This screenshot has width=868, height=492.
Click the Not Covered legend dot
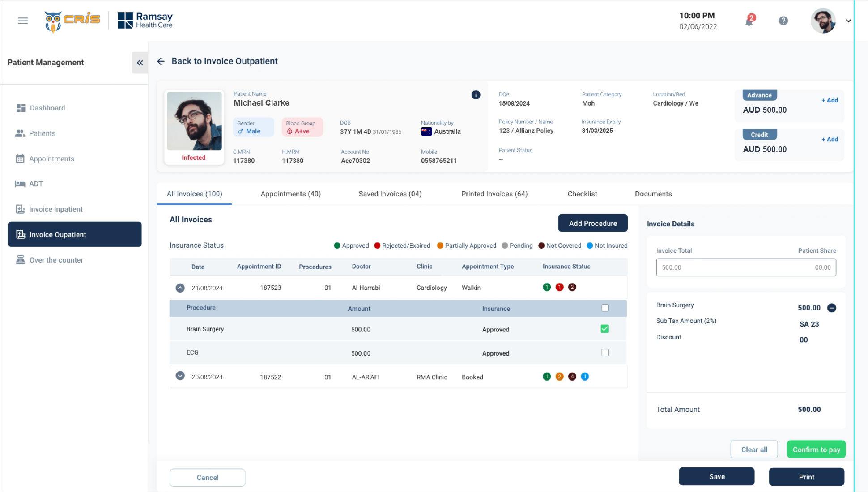pos(541,246)
